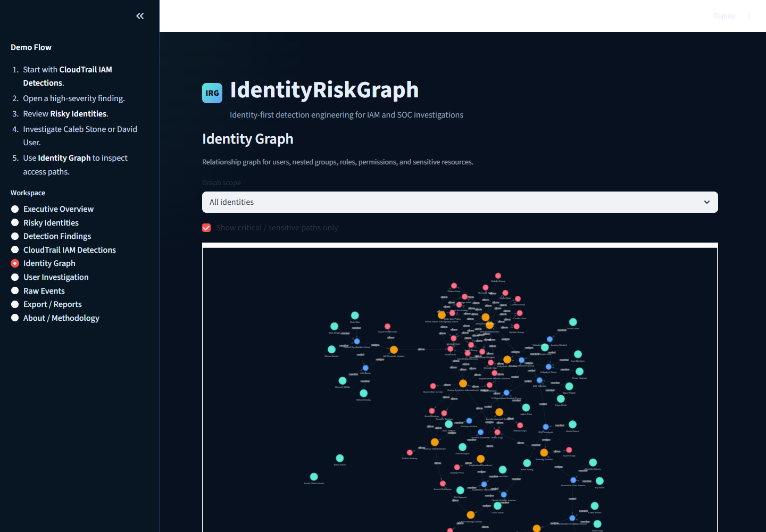Click the Update Group permission node
The image size is (766, 532).
click(x=517, y=327)
